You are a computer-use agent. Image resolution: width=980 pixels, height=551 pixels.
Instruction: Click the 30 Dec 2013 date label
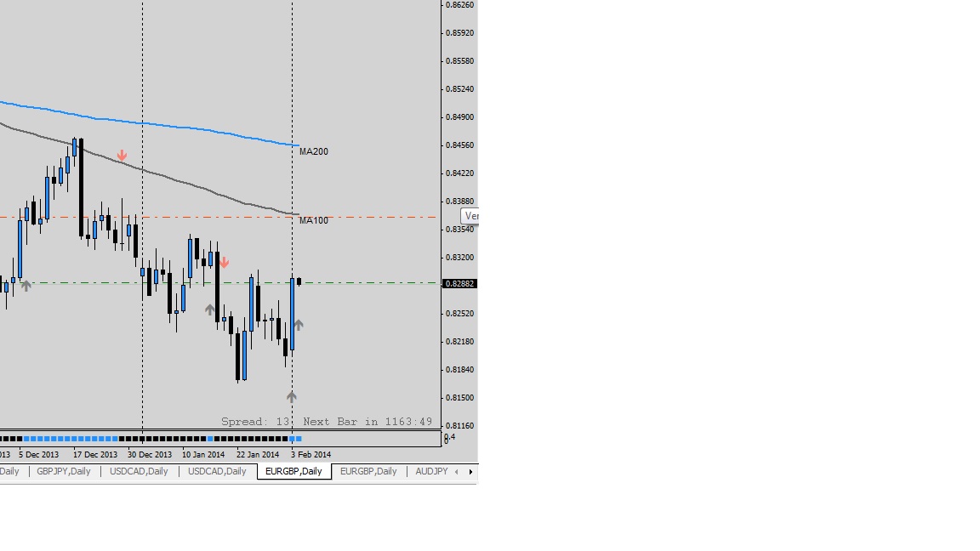(150, 455)
